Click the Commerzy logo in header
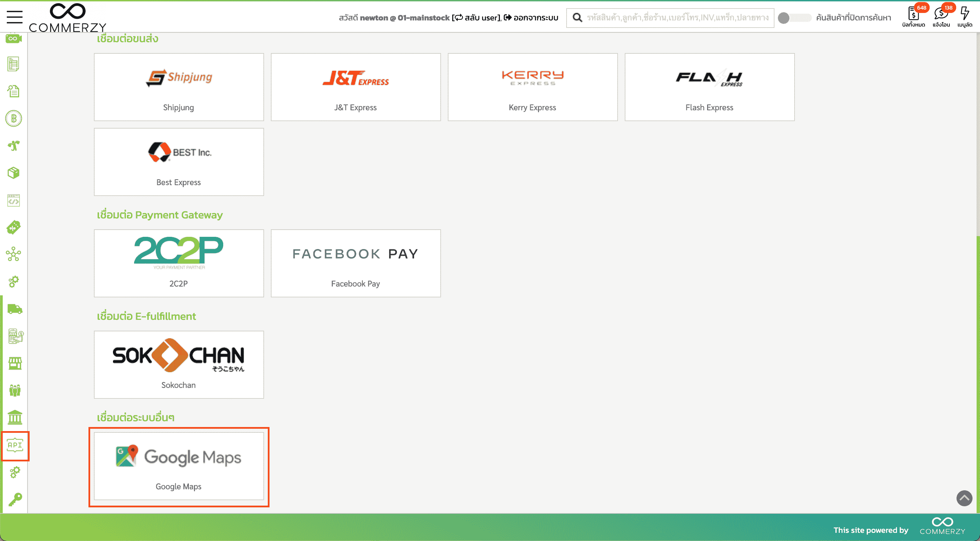Screen dimensions: 980x541 (x=67, y=17)
